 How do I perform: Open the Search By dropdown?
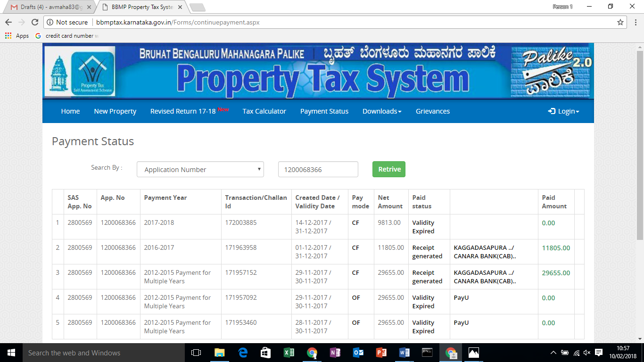pyautogui.click(x=200, y=170)
